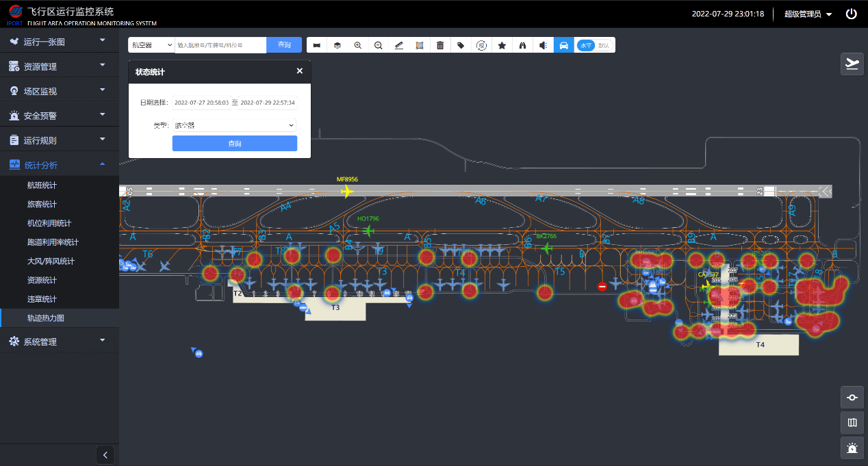Select the tag label tool
Image resolution: width=868 pixels, height=466 pixels.
[461, 45]
